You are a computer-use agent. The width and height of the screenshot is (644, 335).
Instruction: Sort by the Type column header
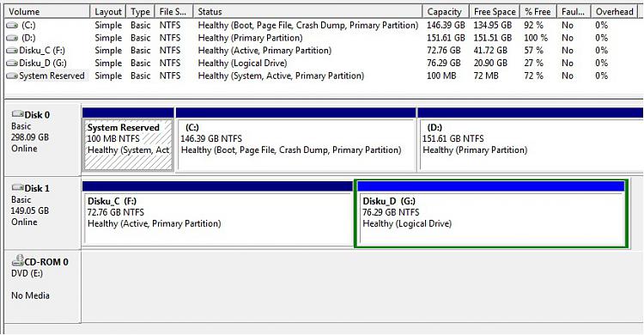pos(141,11)
